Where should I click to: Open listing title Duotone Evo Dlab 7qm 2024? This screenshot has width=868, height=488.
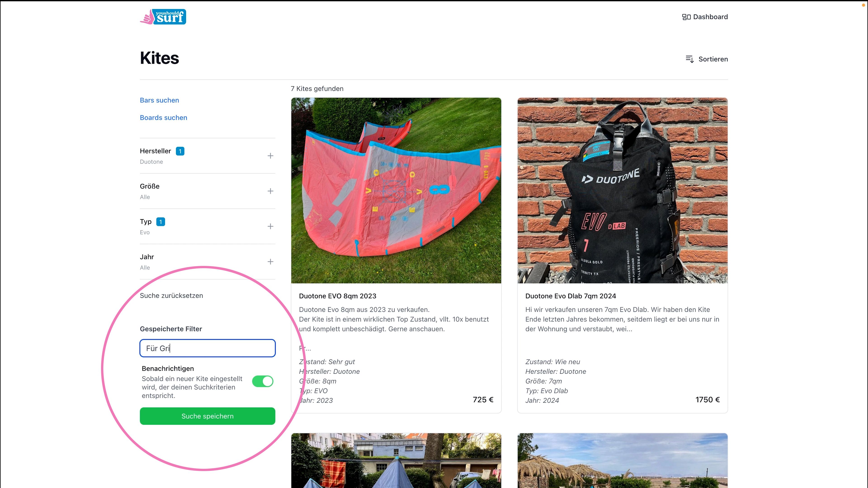point(571,296)
